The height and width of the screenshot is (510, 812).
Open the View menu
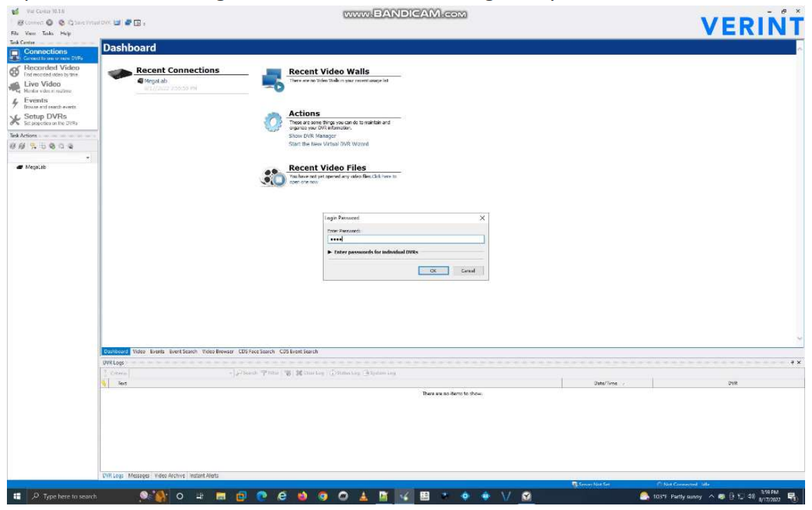[30, 33]
